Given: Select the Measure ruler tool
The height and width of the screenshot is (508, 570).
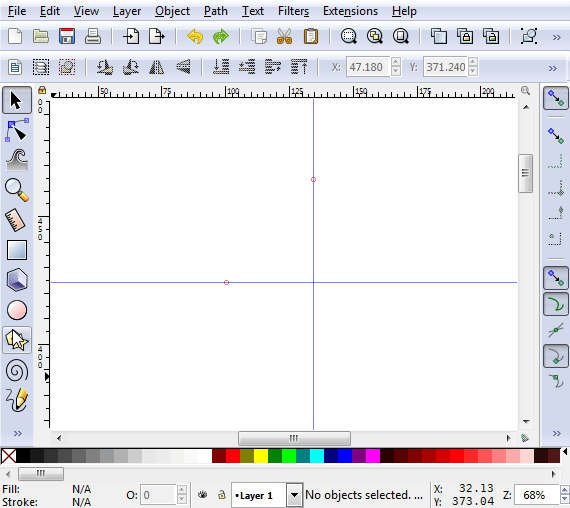Looking at the screenshot, I should point(16,220).
